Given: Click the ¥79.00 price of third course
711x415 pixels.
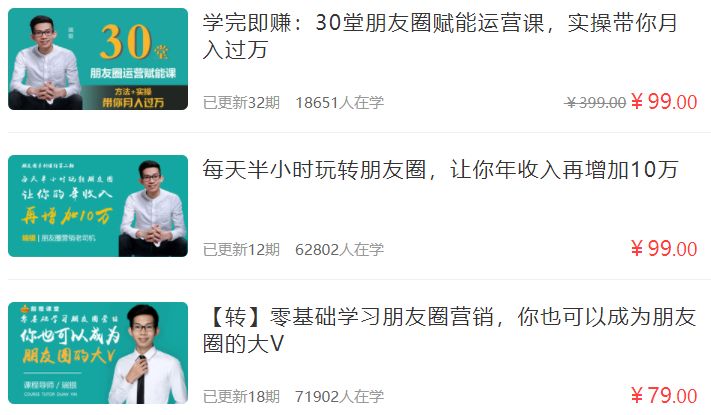Looking at the screenshot, I should [x=664, y=395].
